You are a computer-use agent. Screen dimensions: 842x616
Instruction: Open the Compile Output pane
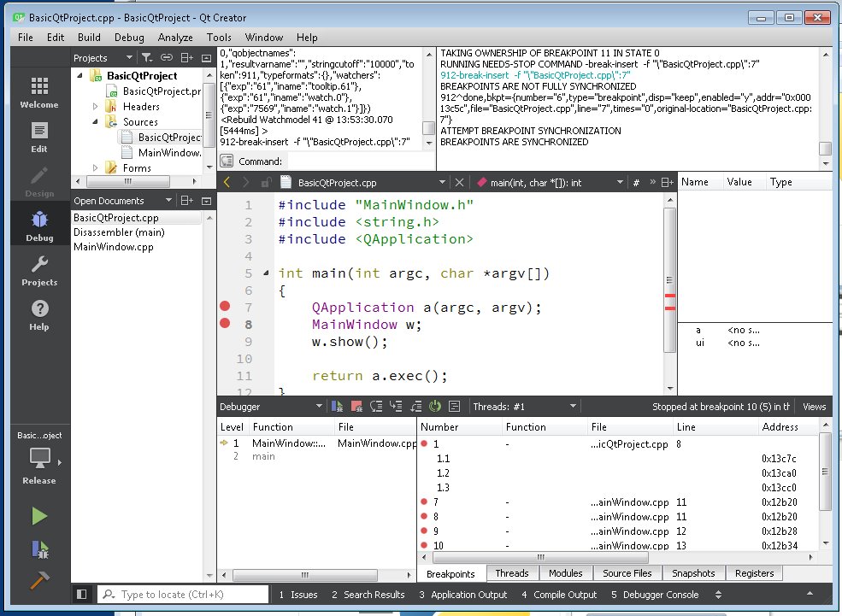point(560,594)
